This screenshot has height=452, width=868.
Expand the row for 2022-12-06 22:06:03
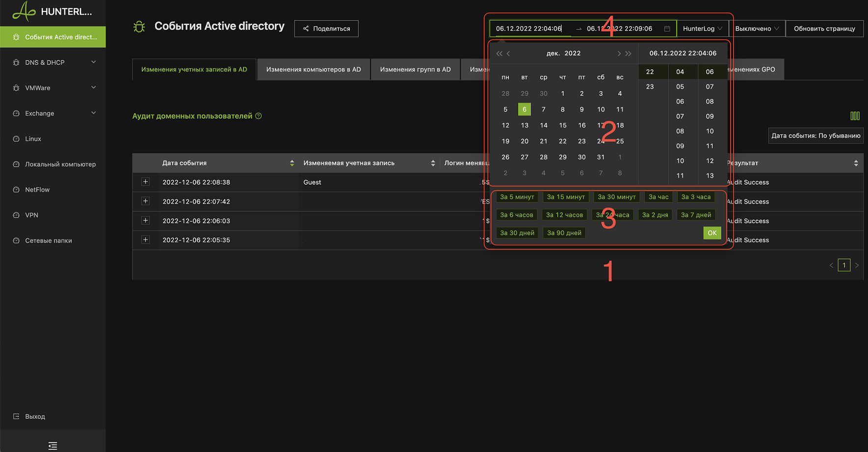145,221
